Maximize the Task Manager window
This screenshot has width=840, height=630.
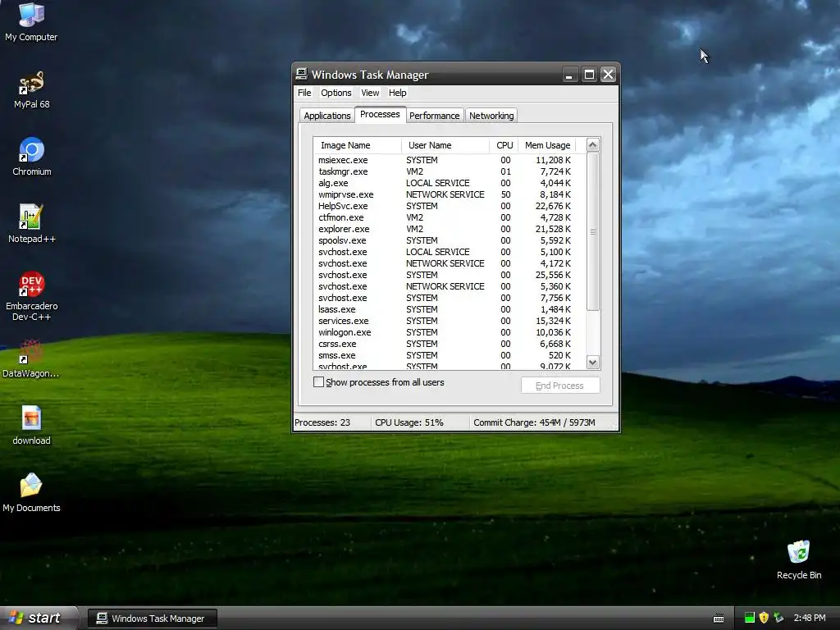[589, 75]
